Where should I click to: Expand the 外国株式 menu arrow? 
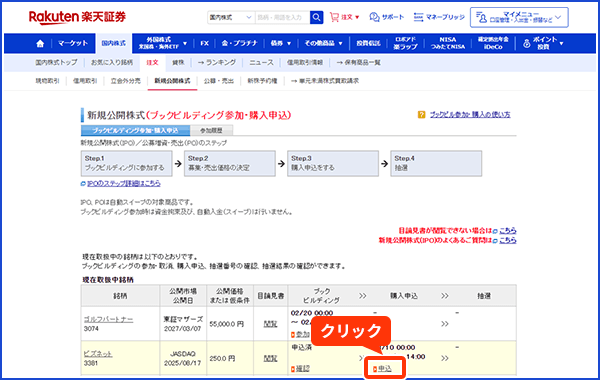pos(185,44)
